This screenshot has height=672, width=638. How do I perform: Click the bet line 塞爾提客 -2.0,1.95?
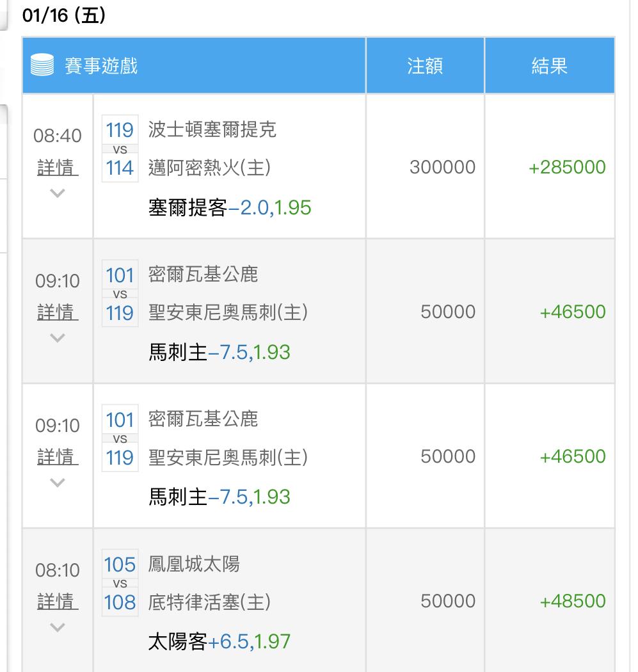(230, 208)
